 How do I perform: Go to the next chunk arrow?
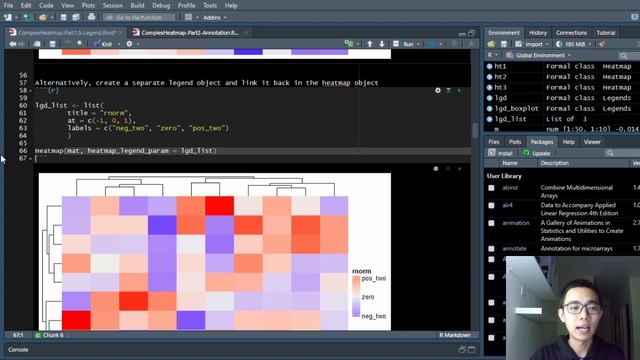(382, 44)
